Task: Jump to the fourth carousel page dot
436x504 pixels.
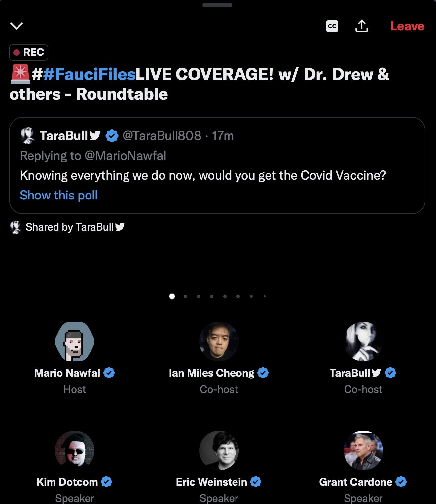Action: point(212,296)
